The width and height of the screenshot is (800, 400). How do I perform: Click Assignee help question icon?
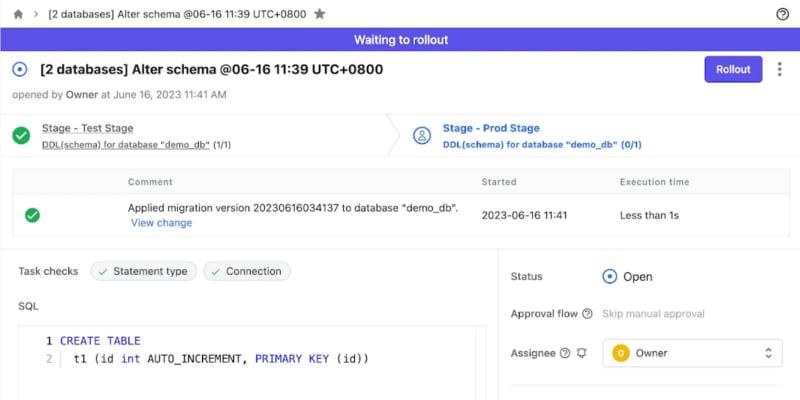[x=565, y=353]
